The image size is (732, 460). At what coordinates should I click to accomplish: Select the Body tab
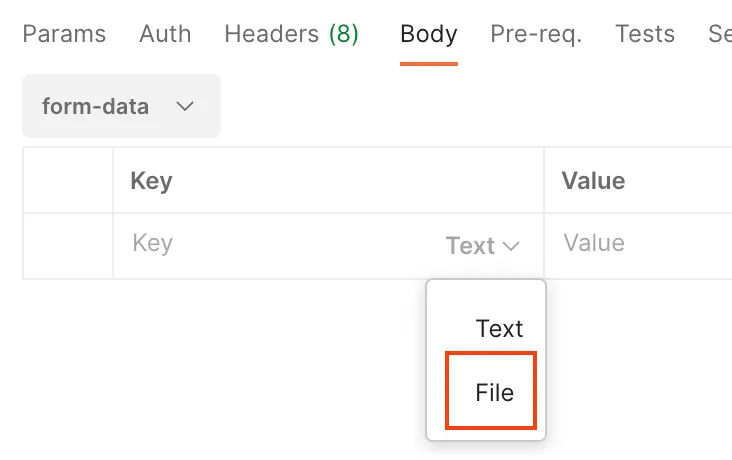pyautogui.click(x=429, y=34)
